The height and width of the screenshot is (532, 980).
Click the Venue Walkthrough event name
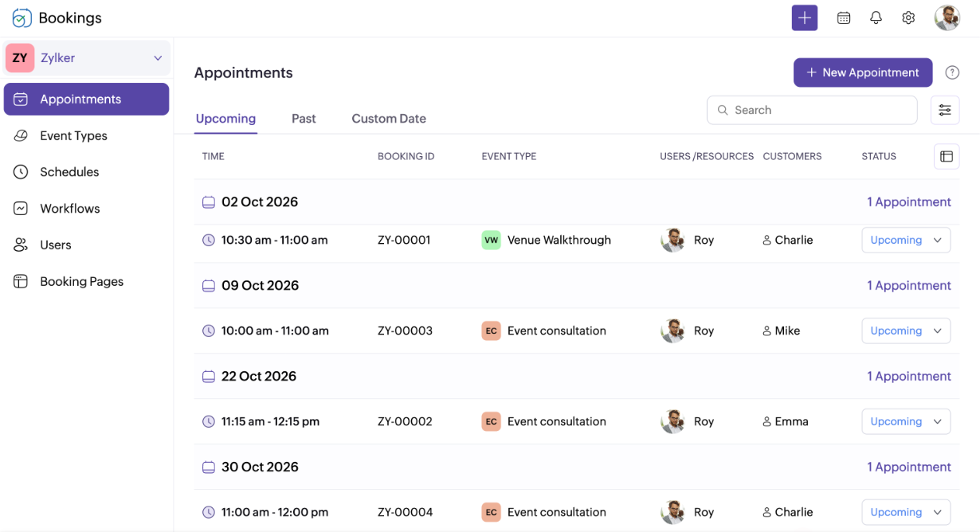click(x=559, y=240)
